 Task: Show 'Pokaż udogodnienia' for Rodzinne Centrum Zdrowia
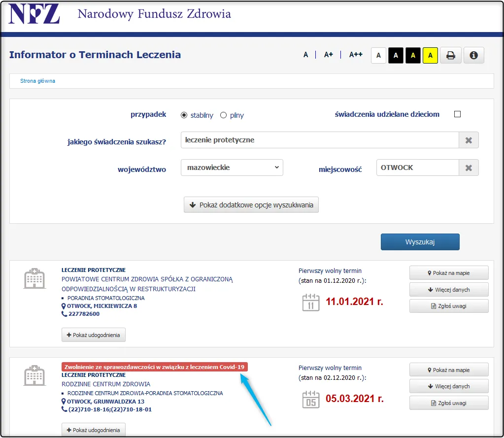pos(93,429)
